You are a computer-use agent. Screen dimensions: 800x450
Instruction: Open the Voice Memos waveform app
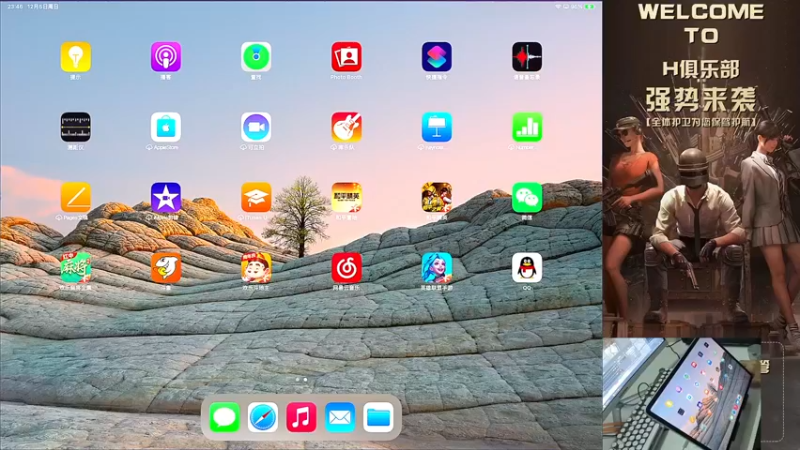[x=527, y=57]
